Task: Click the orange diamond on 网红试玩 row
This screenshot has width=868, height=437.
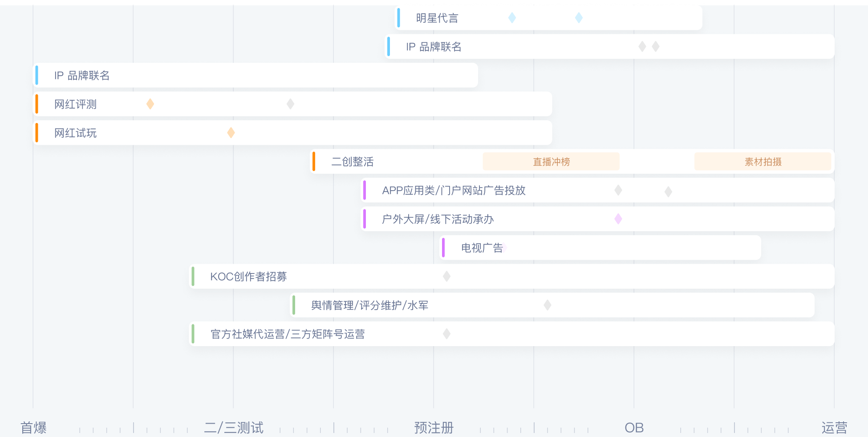Action: (231, 133)
